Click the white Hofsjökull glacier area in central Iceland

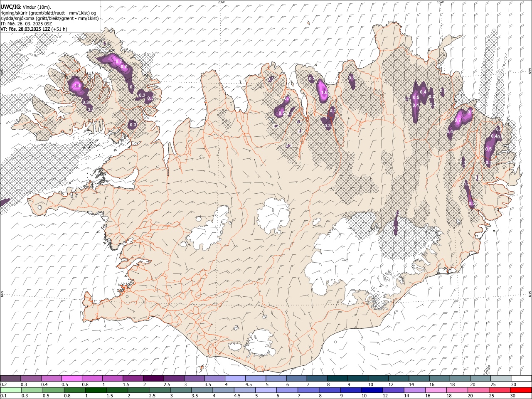click(273, 216)
